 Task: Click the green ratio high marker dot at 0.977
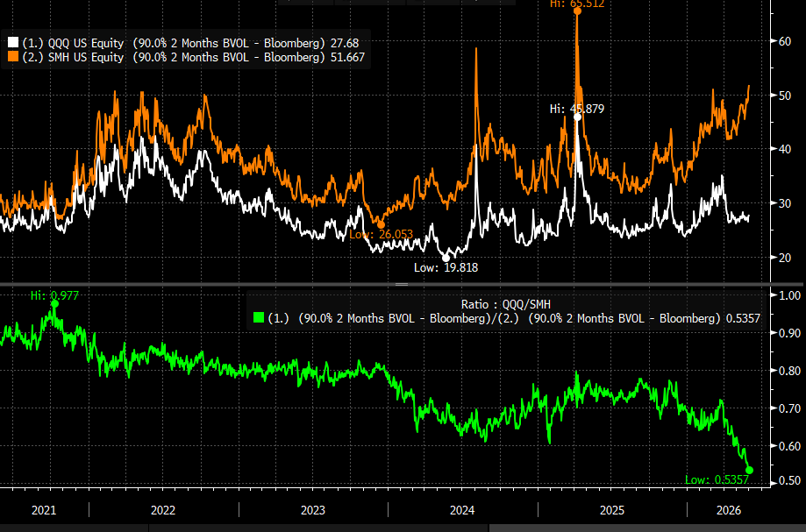[54, 303]
